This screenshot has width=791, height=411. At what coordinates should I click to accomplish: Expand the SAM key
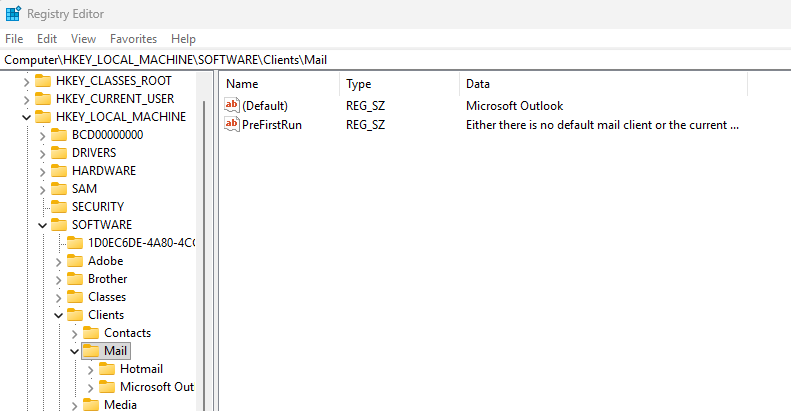[42, 190]
